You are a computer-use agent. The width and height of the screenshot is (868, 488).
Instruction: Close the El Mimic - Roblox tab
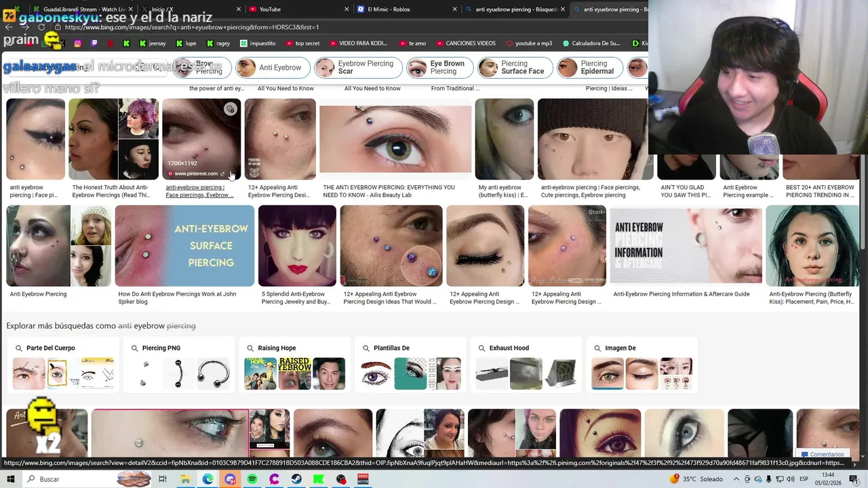click(x=455, y=9)
